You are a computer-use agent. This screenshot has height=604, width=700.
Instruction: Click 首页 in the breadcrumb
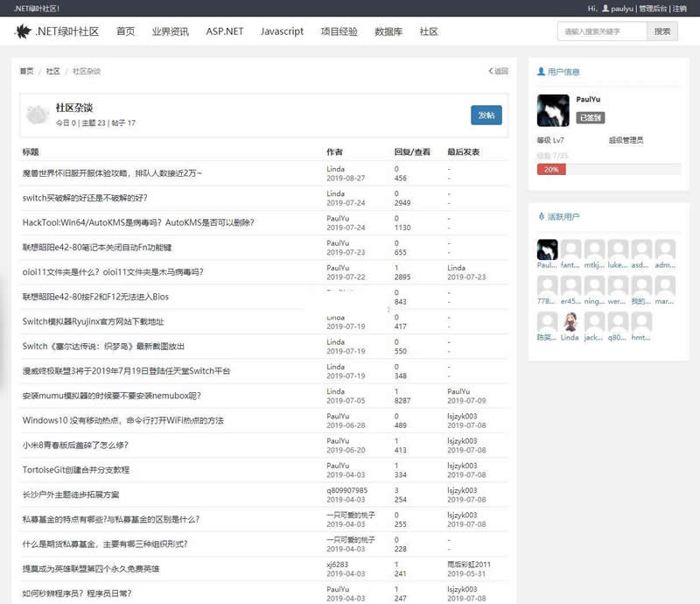point(26,71)
